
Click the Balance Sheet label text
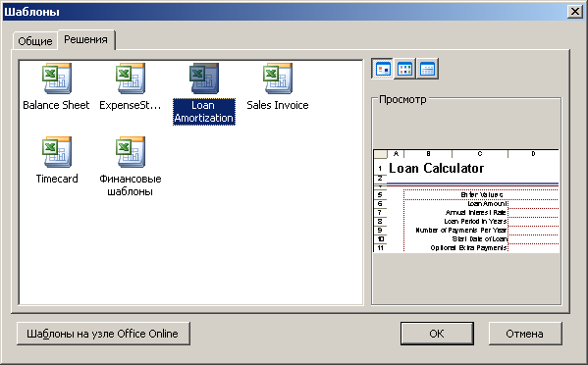point(56,105)
